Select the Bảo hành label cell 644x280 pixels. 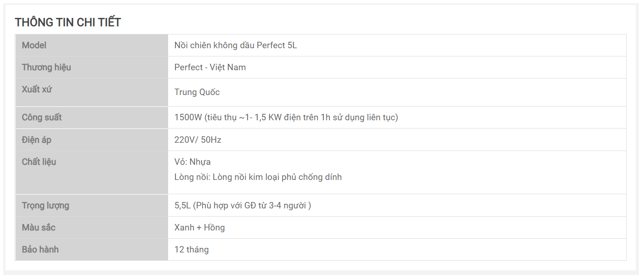click(92, 250)
